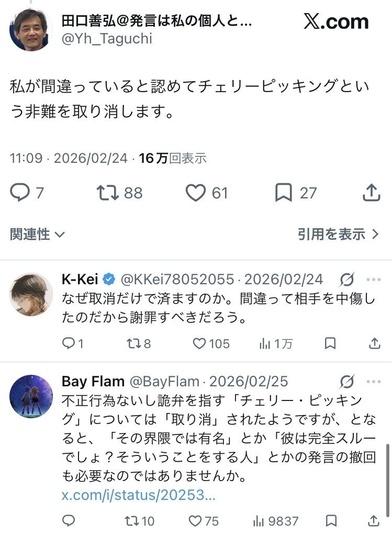This screenshot has width=392, height=535.
Task: Click the page scrollbar at the right edge
Action: click(x=388, y=481)
